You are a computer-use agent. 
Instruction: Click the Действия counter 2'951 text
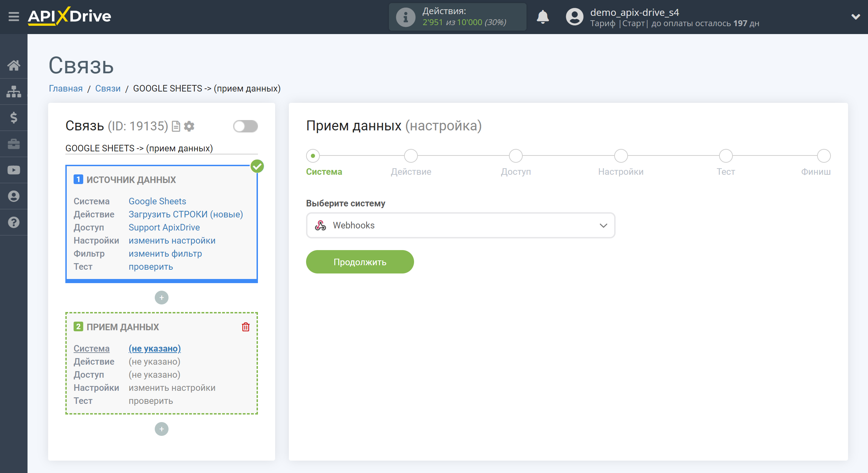click(433, 22)
